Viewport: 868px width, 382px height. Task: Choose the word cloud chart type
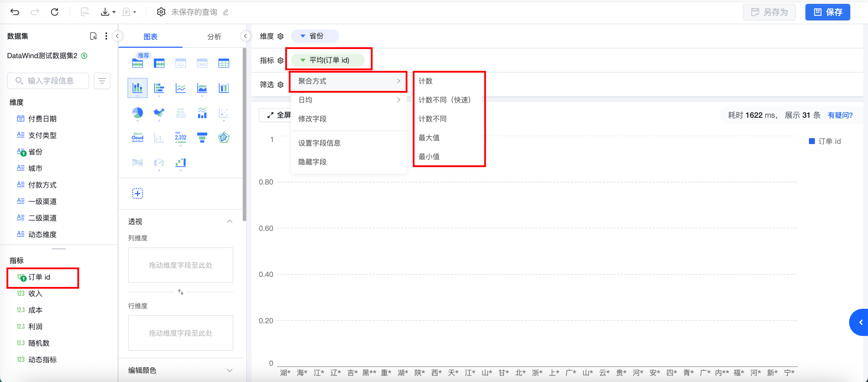point(138,138)
